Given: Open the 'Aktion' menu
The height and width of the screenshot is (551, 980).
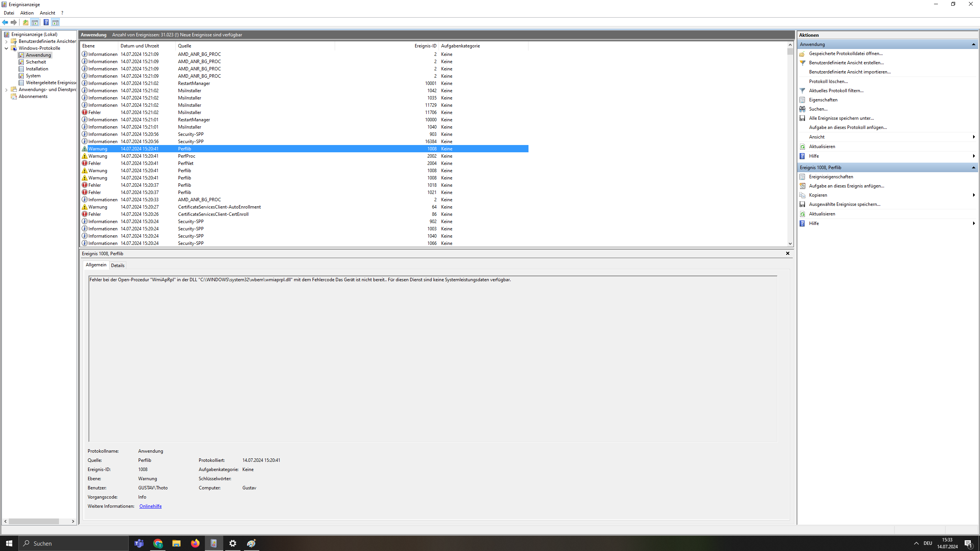Looking at the screenshot, I should [x=27, y=13].
